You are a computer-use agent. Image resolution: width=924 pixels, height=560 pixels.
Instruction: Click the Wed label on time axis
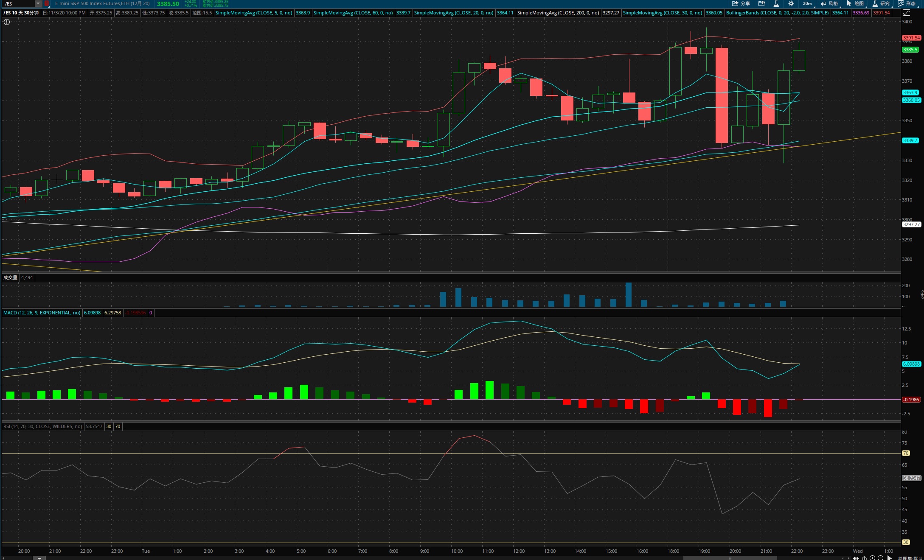pyautogui.click(x=858, y=551)
